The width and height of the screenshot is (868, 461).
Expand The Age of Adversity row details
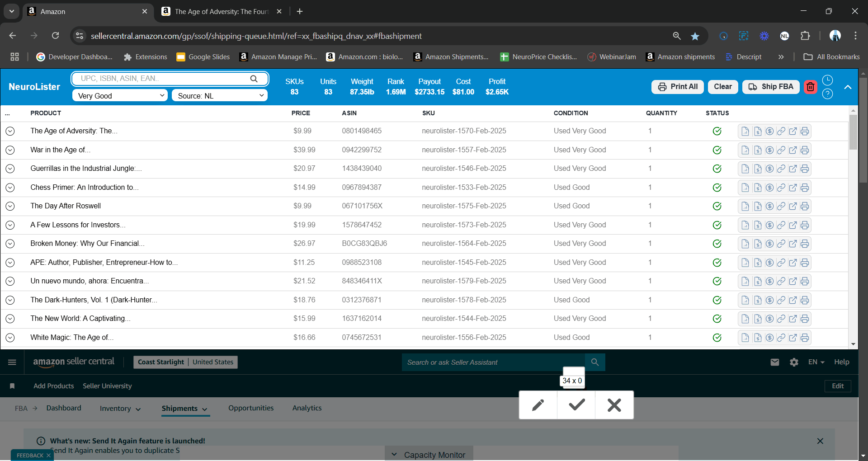[10, 131]
